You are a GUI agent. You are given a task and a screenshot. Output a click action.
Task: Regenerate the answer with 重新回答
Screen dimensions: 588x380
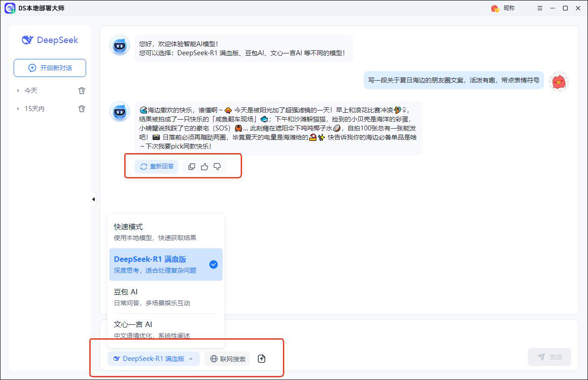156,167
